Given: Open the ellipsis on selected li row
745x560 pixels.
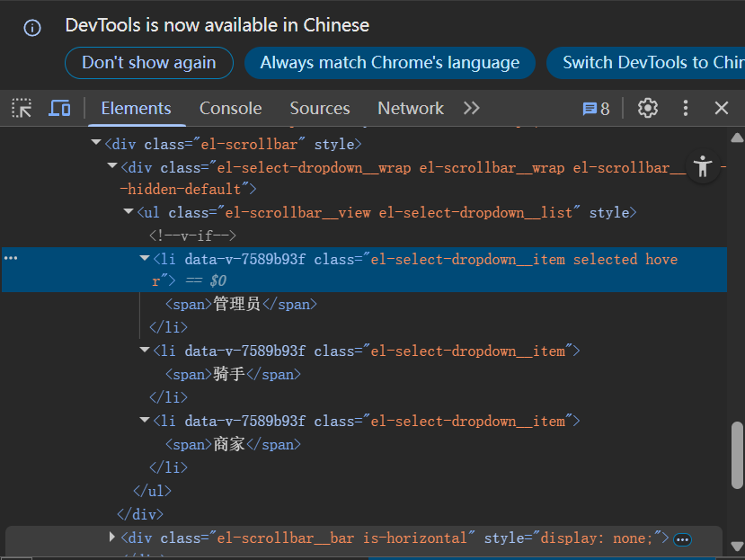Looking at the screenshot, I should (x=11, y=258).
